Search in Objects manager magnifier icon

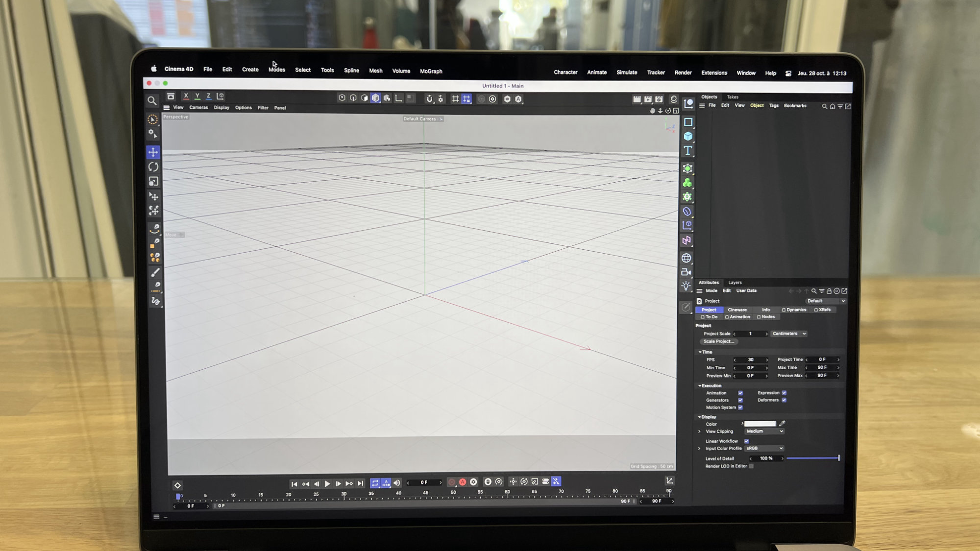coord(825,106)
